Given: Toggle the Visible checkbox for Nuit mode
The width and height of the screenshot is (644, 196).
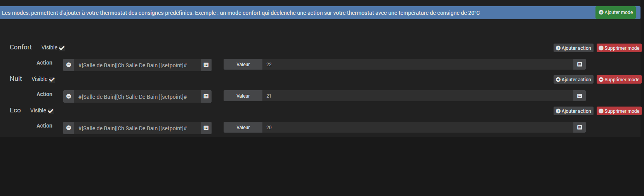Looking at the screenshot, I should click(x=52, y=79).
